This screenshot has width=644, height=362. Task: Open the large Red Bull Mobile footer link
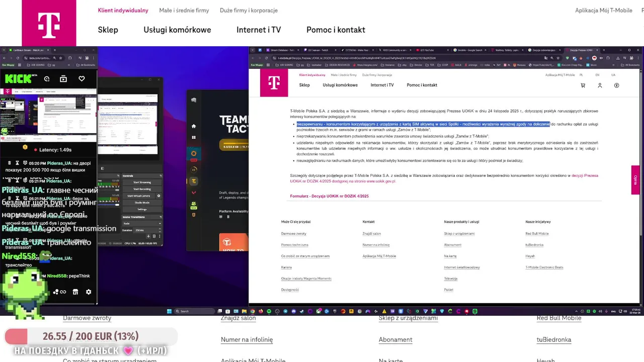click(x=559, y=318)
